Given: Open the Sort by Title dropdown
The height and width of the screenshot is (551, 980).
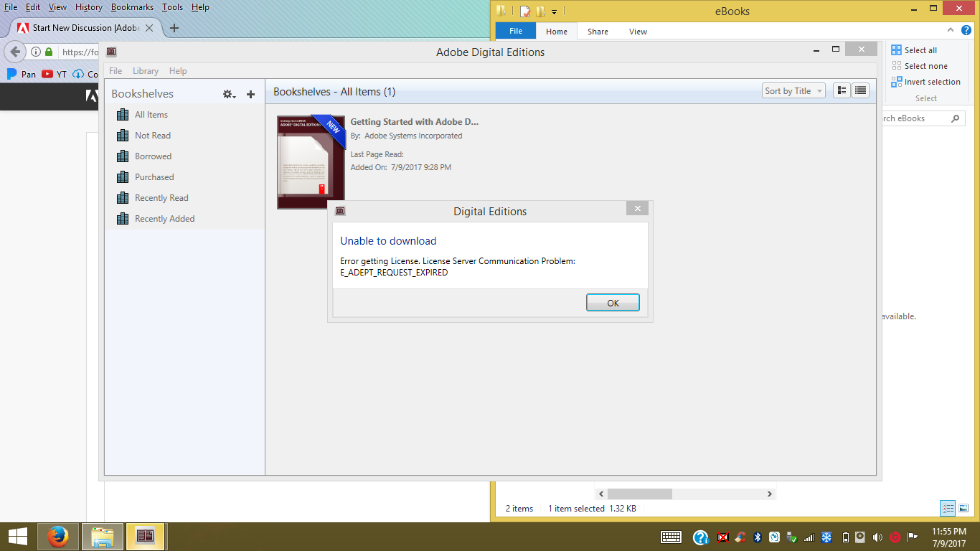Looking at the screenshot, I should [x=793, y=90].
